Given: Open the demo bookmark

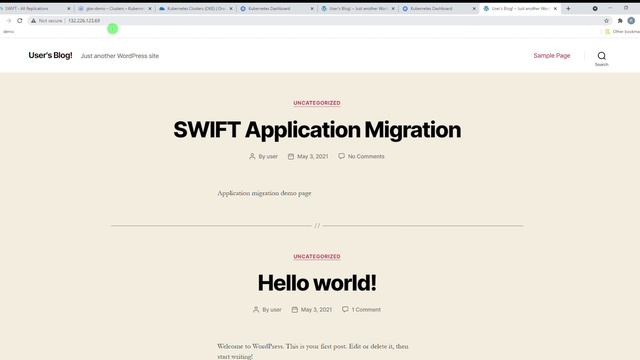Looking at the screenshot, I should [x=9, y=31].
